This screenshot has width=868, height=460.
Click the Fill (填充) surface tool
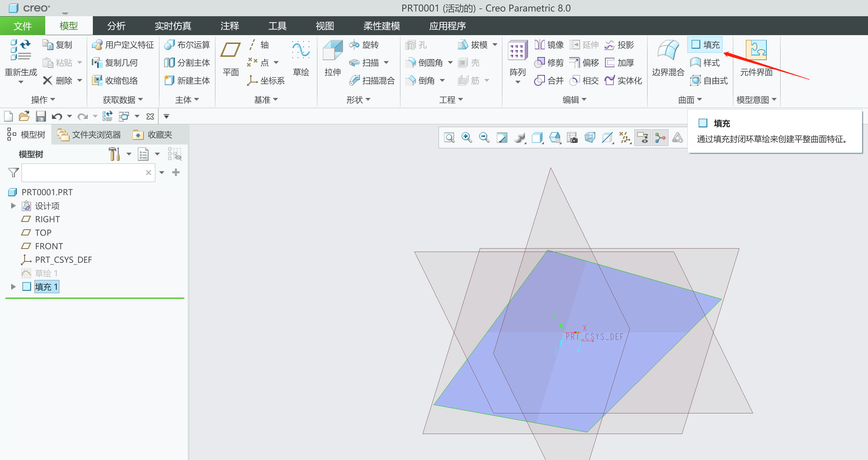point(705,45)
